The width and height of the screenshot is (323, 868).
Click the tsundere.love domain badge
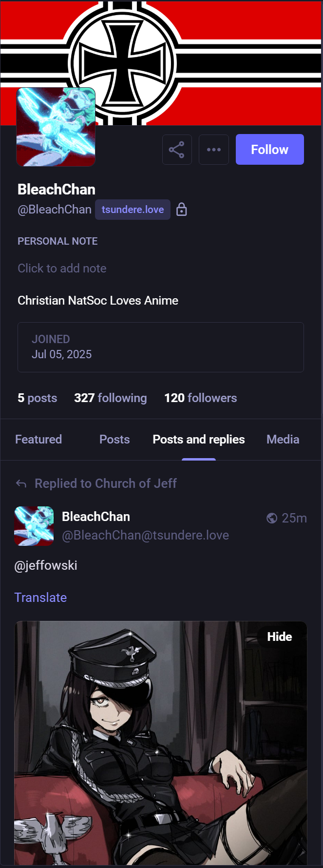click(133, 210)
